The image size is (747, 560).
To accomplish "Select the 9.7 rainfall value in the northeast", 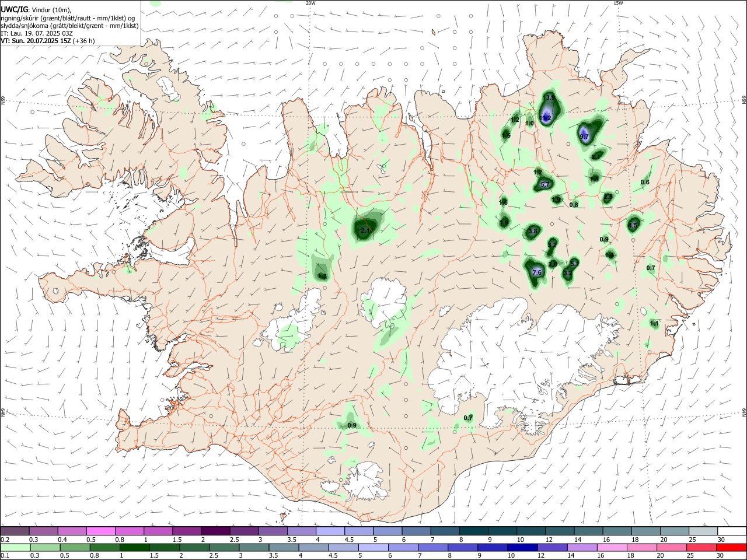I will coord(584,136).
